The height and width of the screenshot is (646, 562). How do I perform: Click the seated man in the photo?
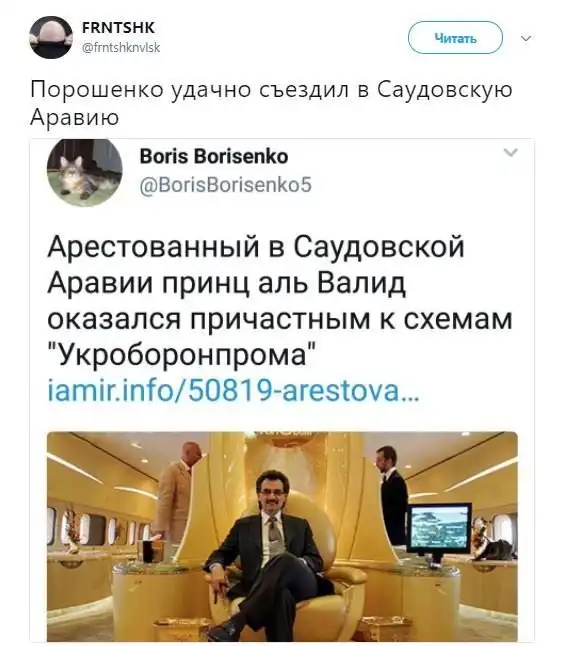pyautogui.click(x=266, y=556)
